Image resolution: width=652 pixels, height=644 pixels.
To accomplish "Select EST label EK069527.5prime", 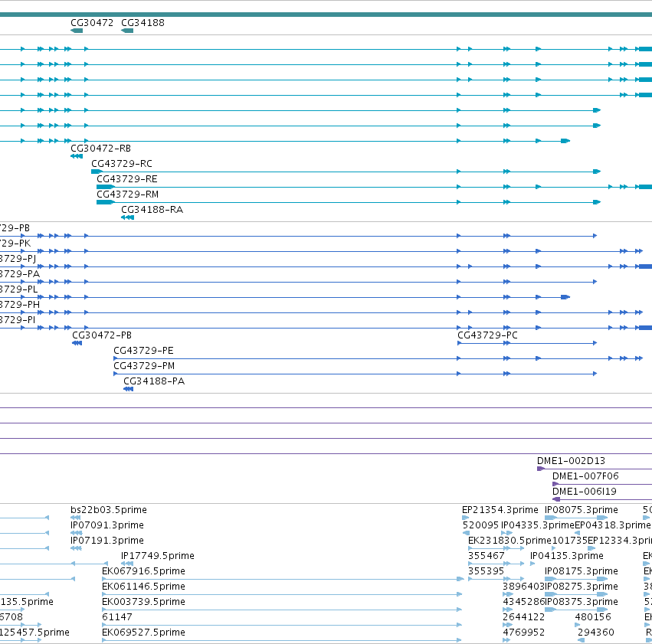I will coord(143,633).
